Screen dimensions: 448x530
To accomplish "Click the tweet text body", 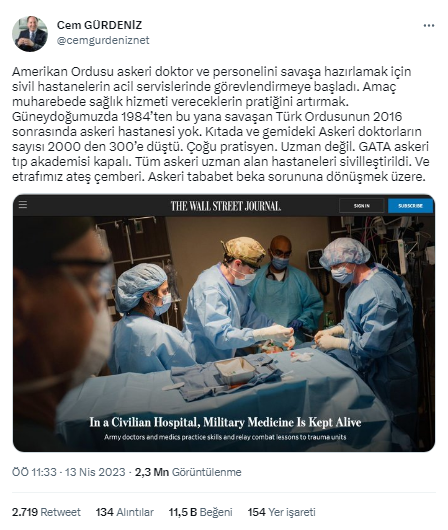I will coord(220,124).
